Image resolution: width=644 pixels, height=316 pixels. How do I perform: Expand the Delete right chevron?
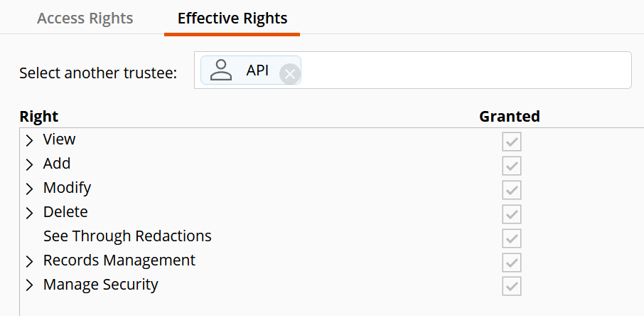[29, 213]
